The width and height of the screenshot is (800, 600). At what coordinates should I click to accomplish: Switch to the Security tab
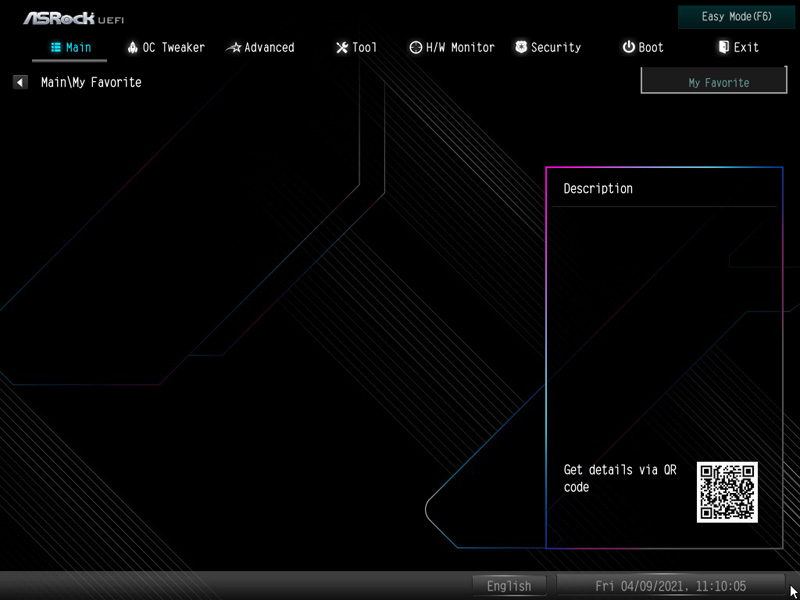click(548, 48)
